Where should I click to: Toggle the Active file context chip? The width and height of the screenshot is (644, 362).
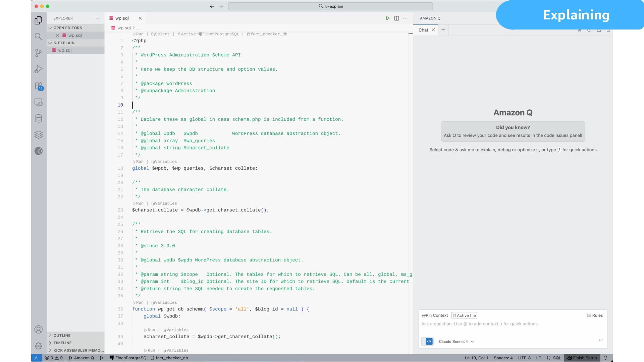pos(464,315)
